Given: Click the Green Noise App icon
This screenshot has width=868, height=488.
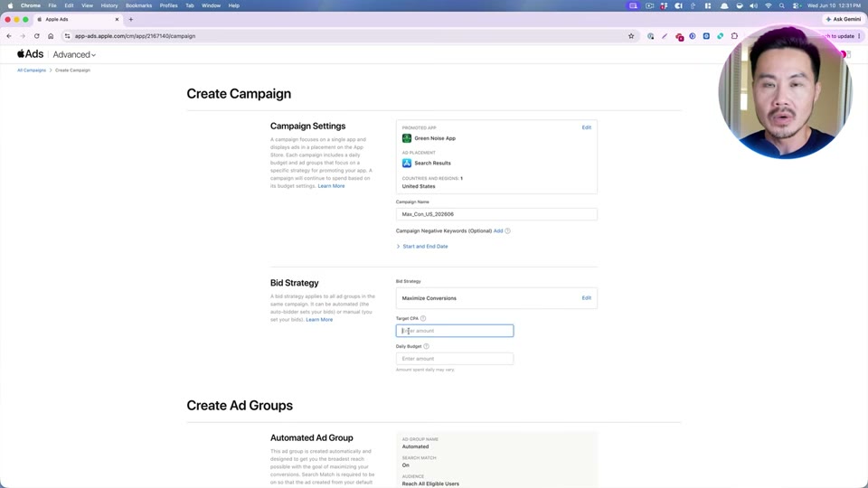Looking at the screenshot, I should (x=407, y=138).
